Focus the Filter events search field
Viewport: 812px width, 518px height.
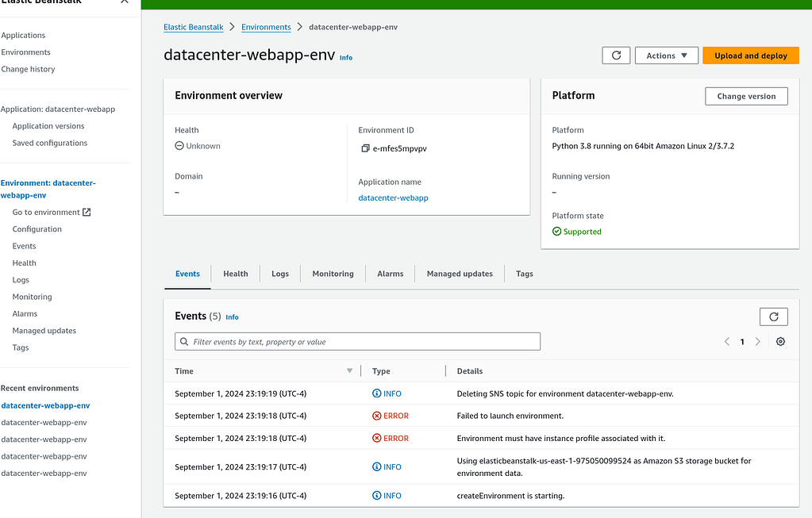(x=357, y=342)
